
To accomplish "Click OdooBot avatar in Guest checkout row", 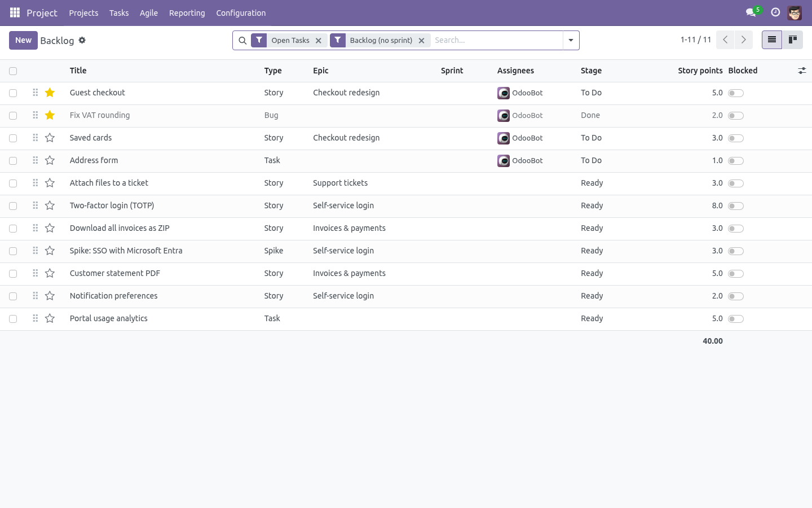I will 504,93.
